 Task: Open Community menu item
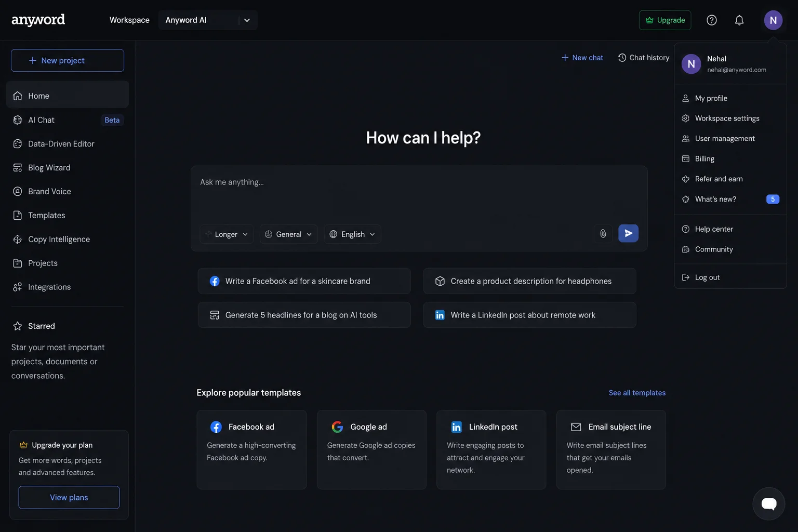coord(730,249)
